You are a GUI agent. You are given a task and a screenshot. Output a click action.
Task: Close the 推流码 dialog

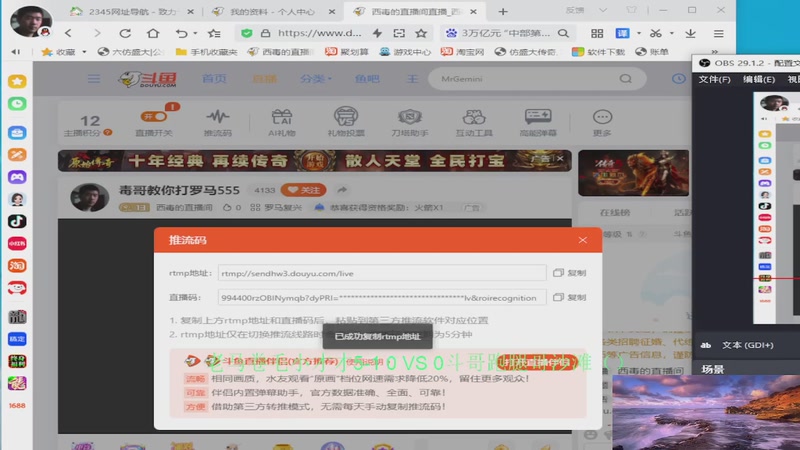583,240
